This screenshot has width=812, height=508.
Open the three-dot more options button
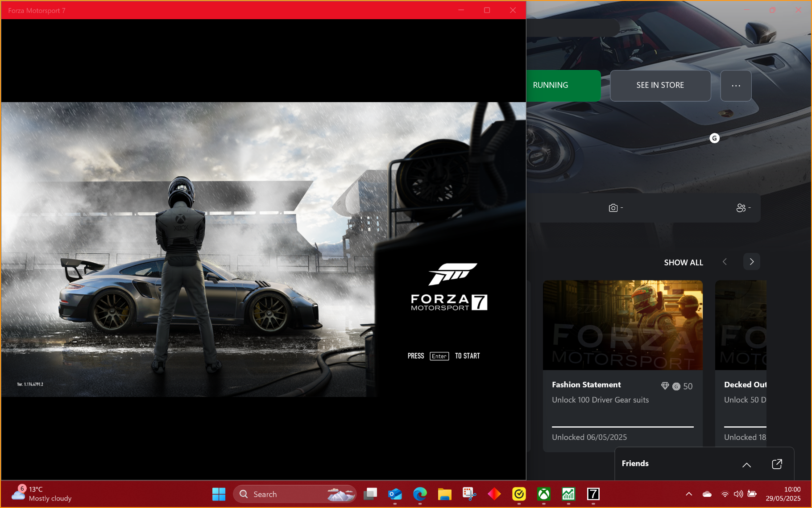(736, 86)
